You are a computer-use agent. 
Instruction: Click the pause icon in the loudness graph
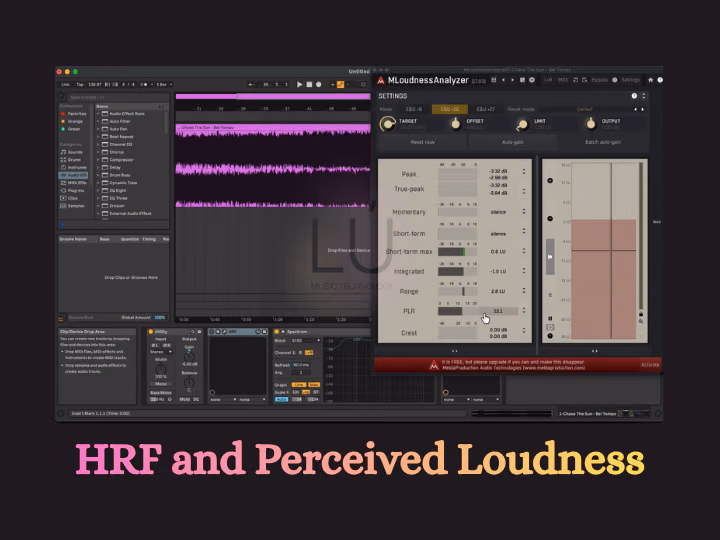pos(550,318)
